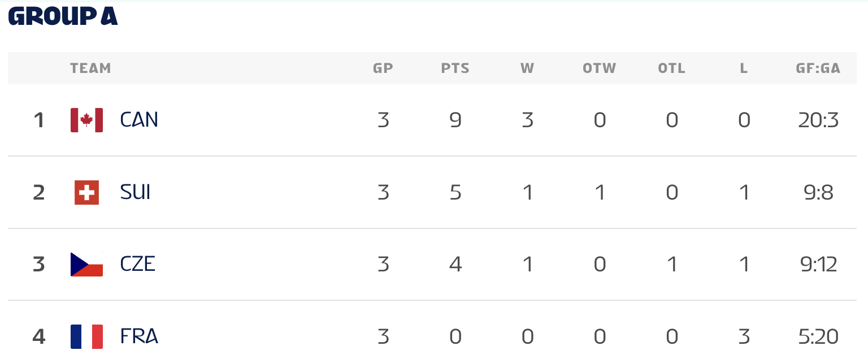Image resolution: width=868 pixels, height=363 pixels.
Task: Click the TEAM column header
Action: (x=90, y=68)
